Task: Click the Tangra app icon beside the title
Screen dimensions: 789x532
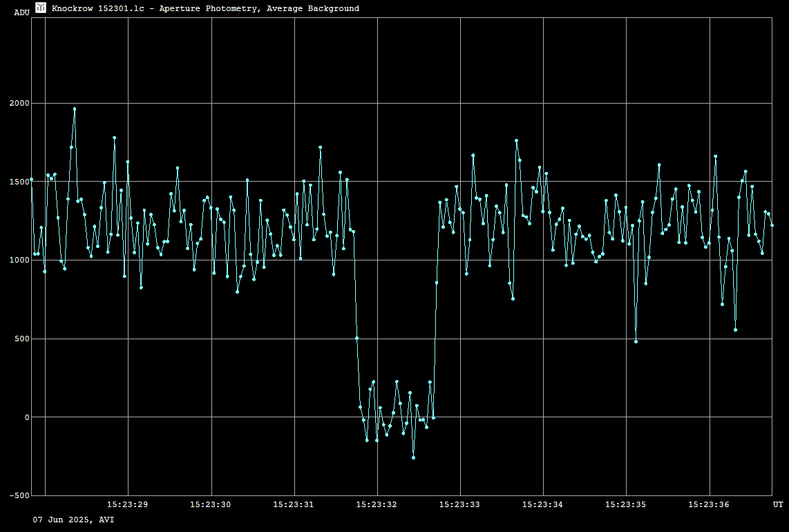Action: click(x=41, y=8)
